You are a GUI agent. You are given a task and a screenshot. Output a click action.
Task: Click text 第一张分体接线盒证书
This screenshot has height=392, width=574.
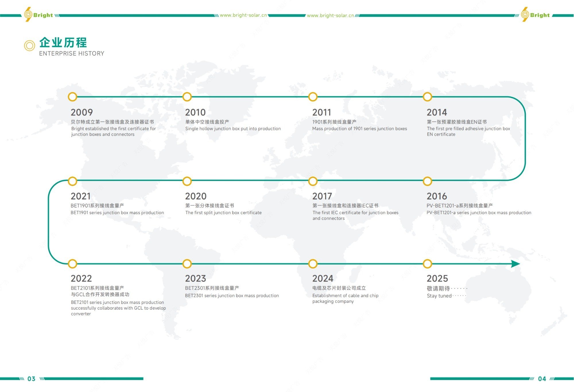[210, 206]
